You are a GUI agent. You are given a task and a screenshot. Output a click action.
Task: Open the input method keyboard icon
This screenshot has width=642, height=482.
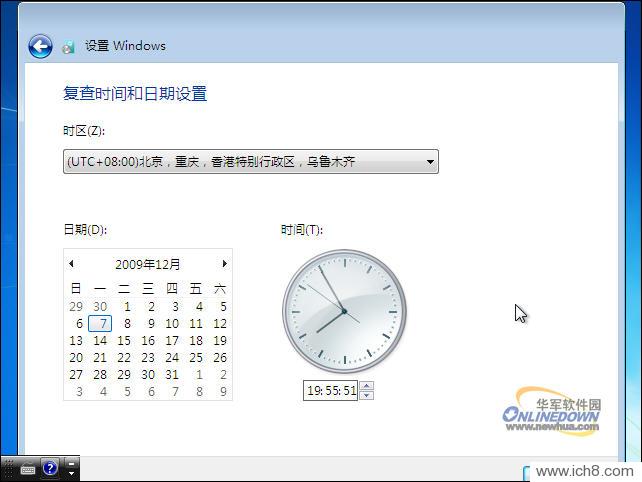(27, 469)
